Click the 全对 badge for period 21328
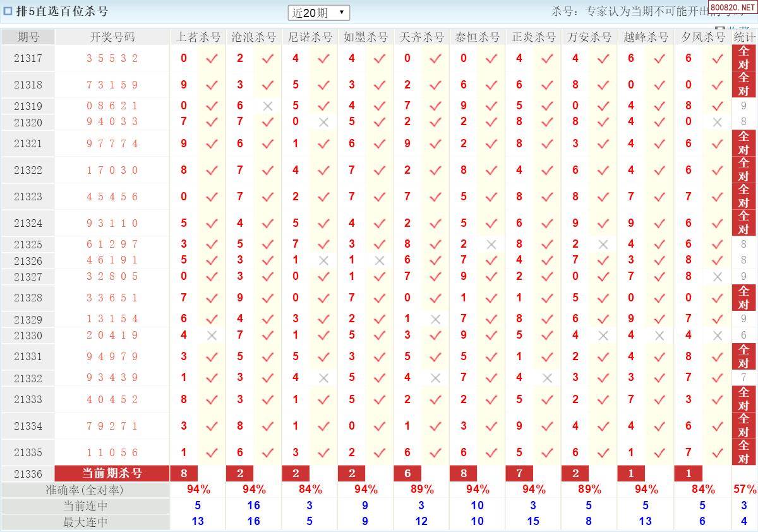The width and height of the screenshot is (758, 532). (744, 298)
